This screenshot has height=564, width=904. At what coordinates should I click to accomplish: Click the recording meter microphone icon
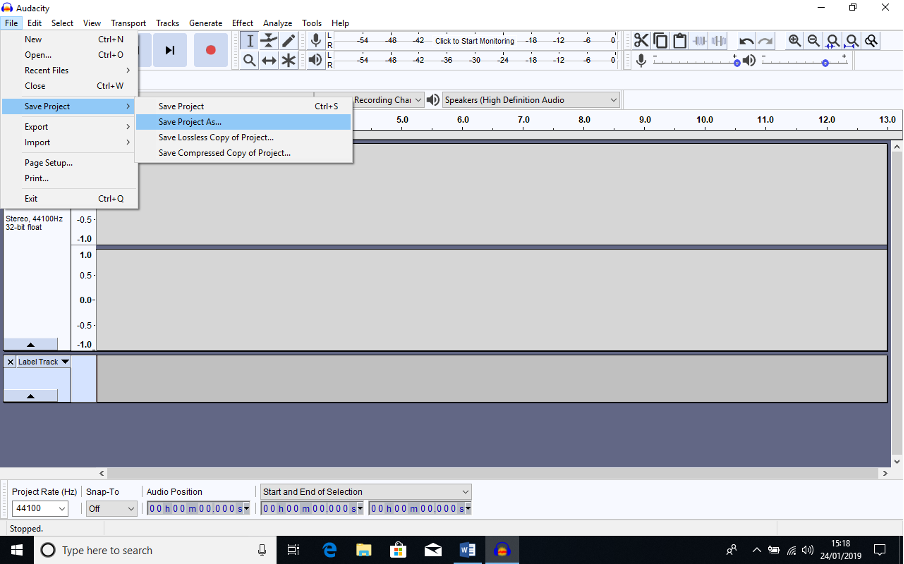[315, 40]
